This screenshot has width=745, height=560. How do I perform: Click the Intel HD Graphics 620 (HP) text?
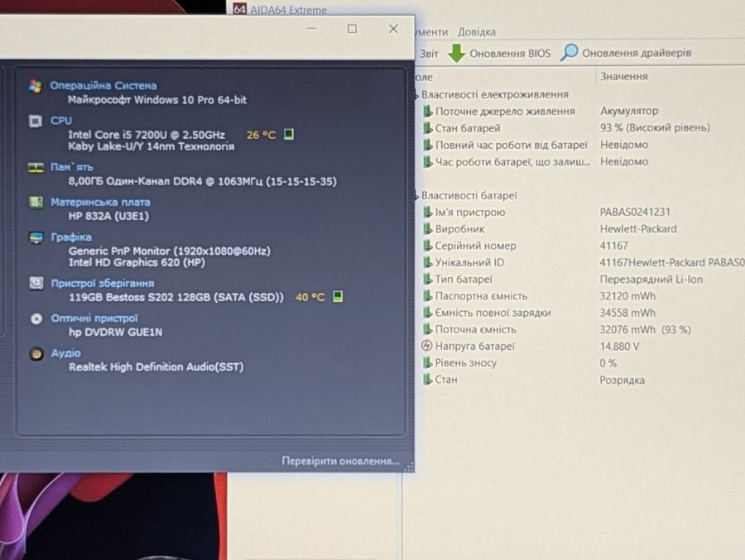pos(137,263)
